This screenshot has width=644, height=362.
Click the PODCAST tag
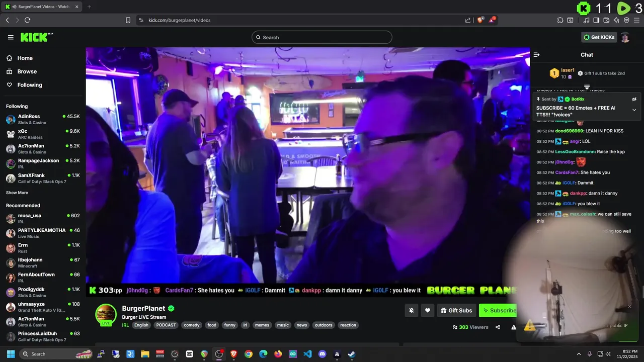click(166, 325)
